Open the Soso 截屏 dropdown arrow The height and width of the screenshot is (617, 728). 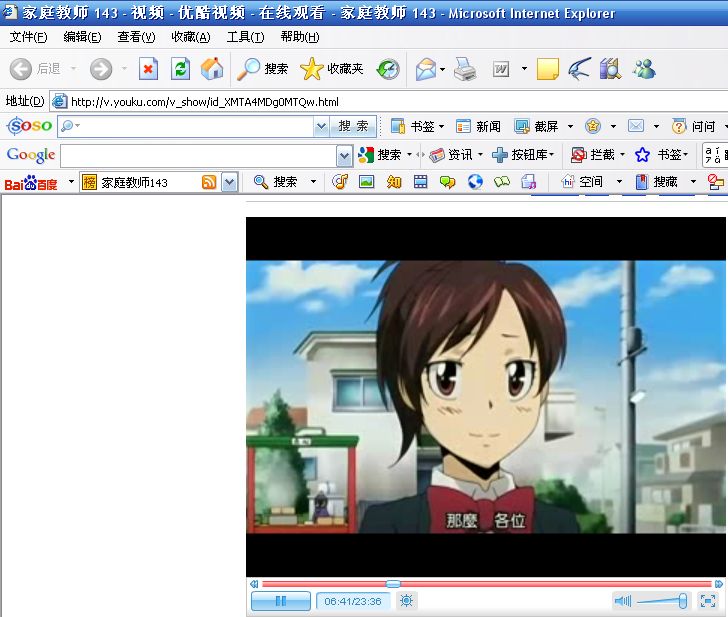click(571, 126)
